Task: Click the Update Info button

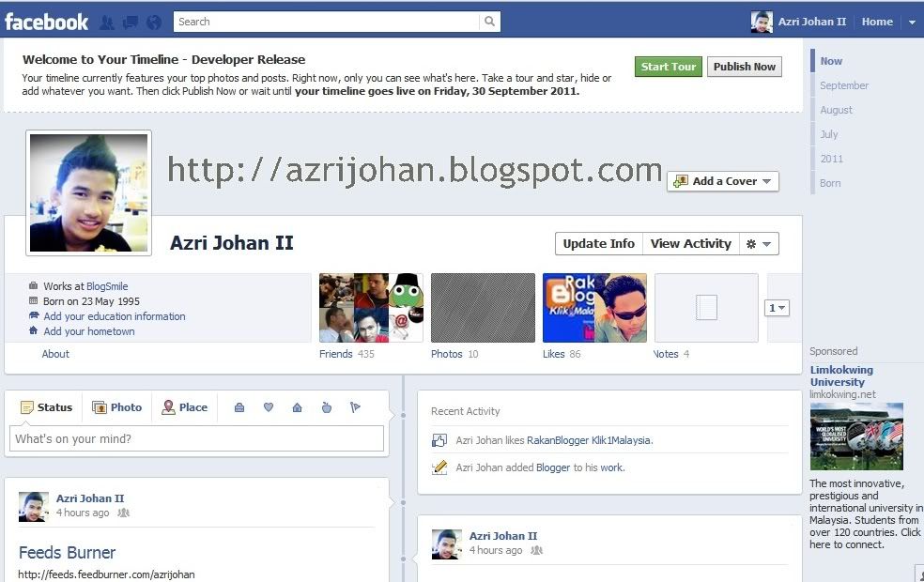Action: pos(599,244)
